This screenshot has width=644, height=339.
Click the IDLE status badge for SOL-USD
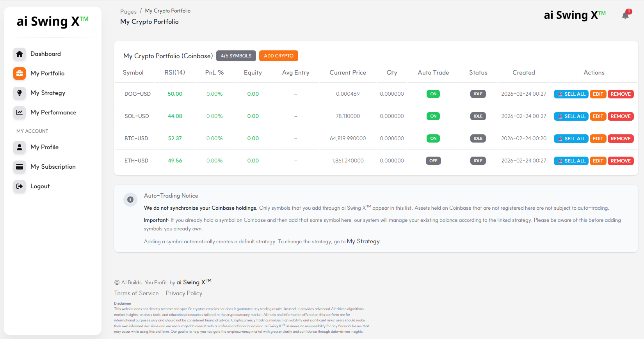[478, 116]
